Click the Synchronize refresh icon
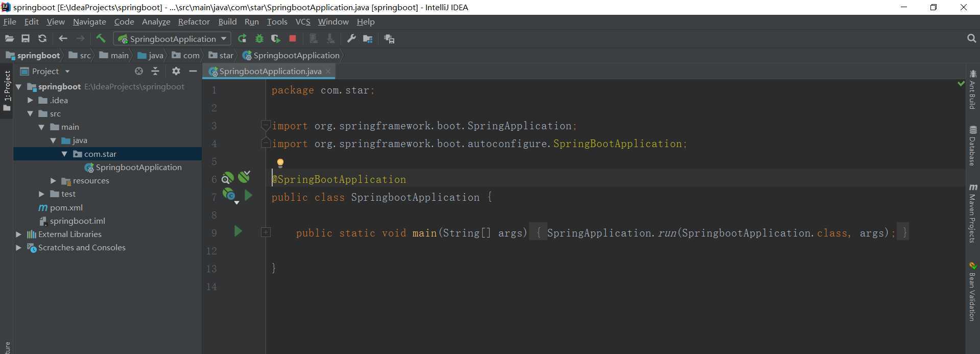The height and width of the screenshot is (354, 980). point(42,39)
